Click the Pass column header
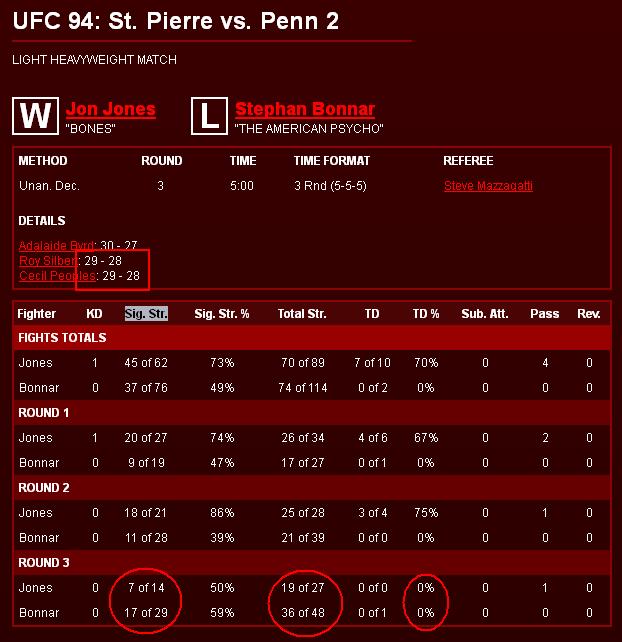This screenshot has height=642, width=622. tap(545, 314)
